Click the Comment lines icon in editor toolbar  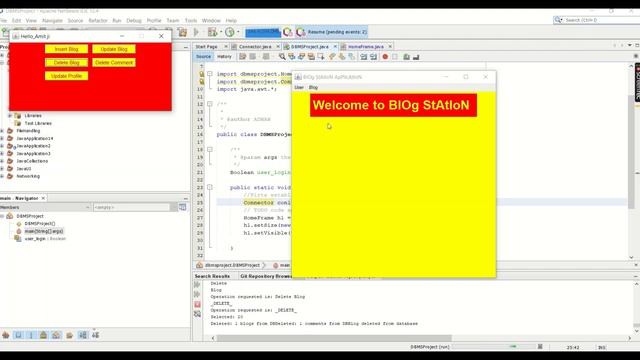tap(407, 57)
